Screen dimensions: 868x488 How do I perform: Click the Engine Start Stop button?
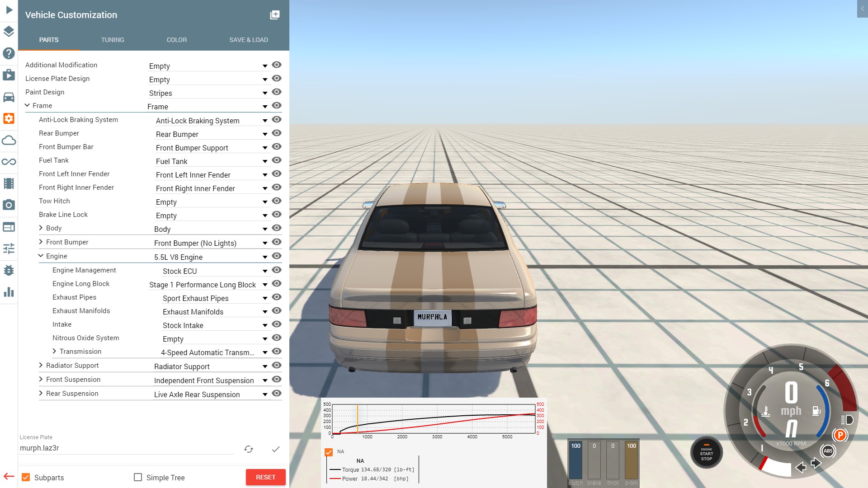[x=707, y=453]
